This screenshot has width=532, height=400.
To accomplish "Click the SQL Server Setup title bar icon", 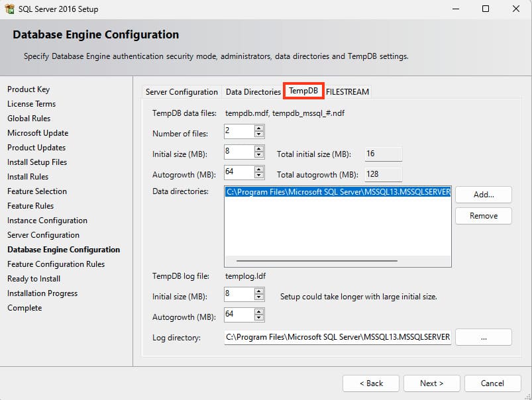I will click(x=9, y=9).
